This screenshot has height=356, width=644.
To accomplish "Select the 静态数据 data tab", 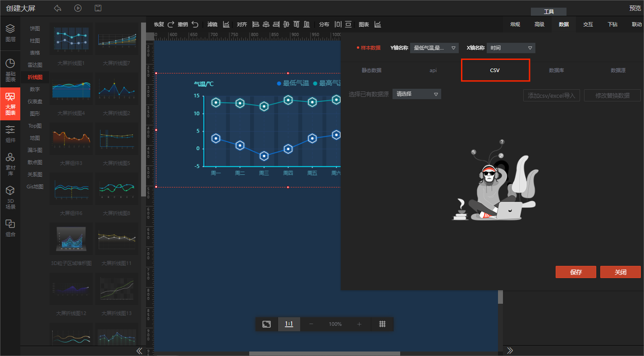I will point(371,70).
